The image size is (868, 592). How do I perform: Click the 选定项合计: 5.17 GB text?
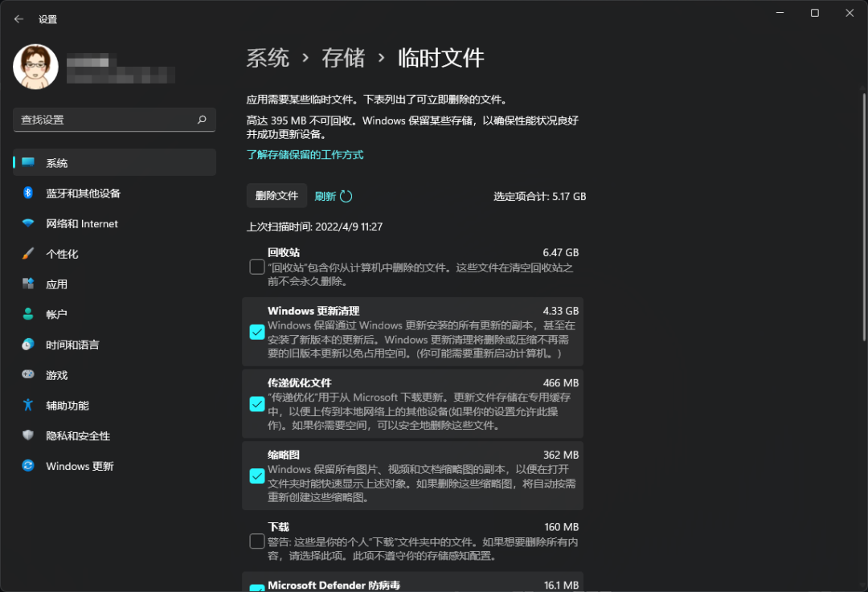coord(540,197)
